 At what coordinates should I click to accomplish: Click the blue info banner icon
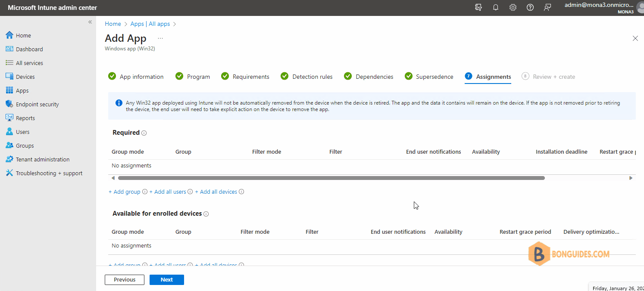(119, 103)
